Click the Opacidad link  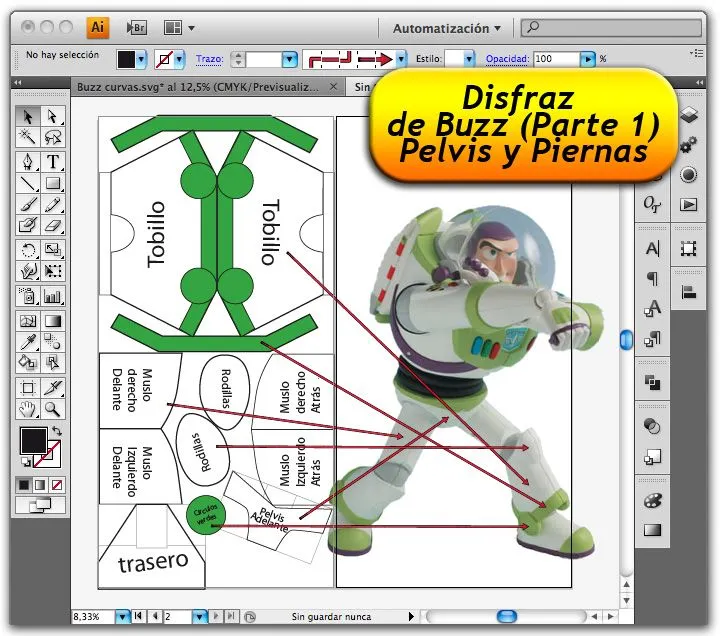coord(507,59)
